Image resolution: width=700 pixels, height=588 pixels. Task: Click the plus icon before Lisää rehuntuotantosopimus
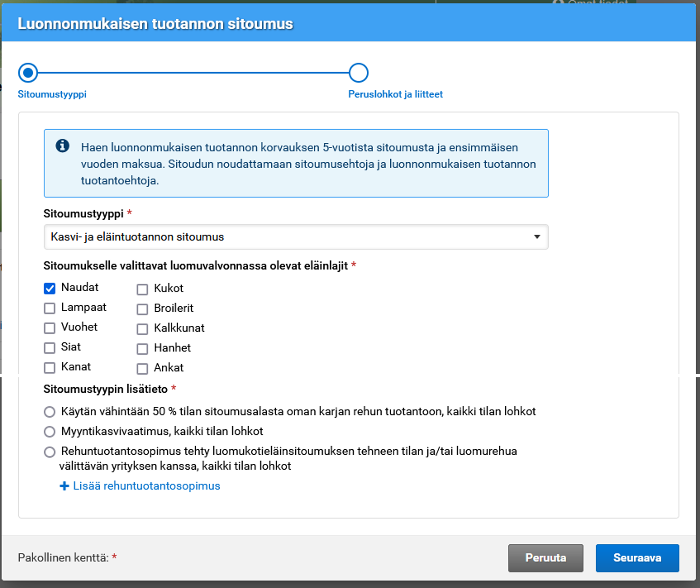(64, 486)
